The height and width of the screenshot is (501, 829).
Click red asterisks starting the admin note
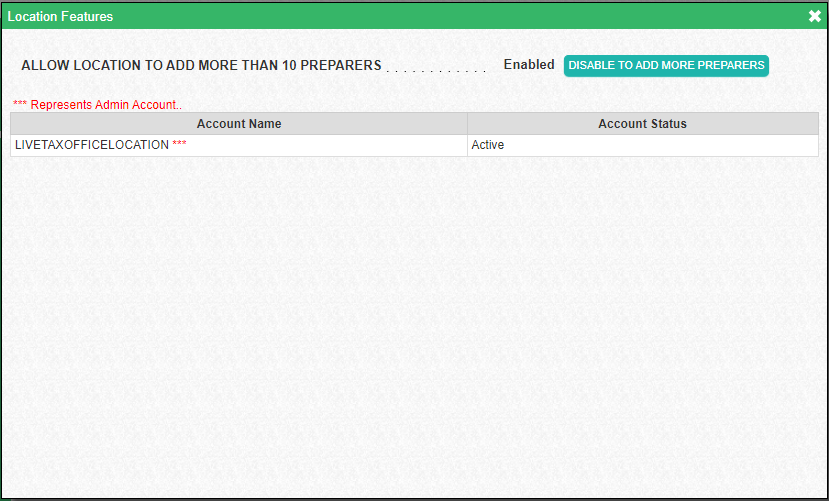21,105
